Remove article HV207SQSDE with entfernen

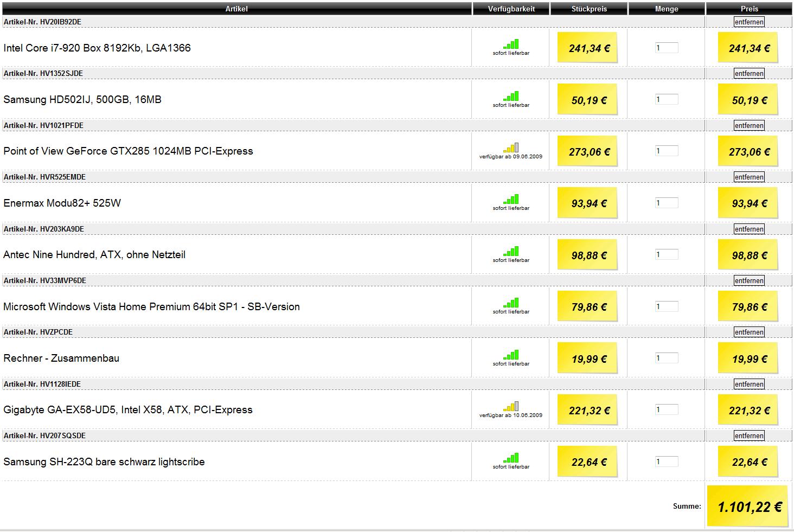(749, 435)
